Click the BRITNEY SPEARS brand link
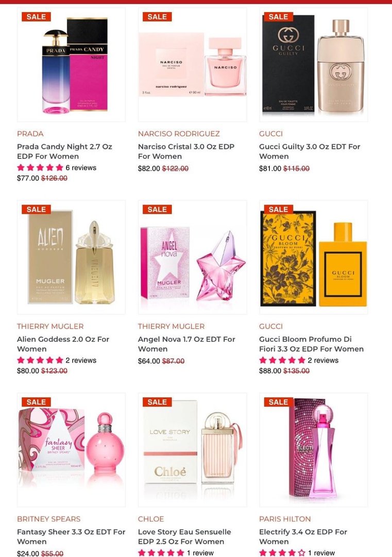The image size is (392, 557). 48,519
